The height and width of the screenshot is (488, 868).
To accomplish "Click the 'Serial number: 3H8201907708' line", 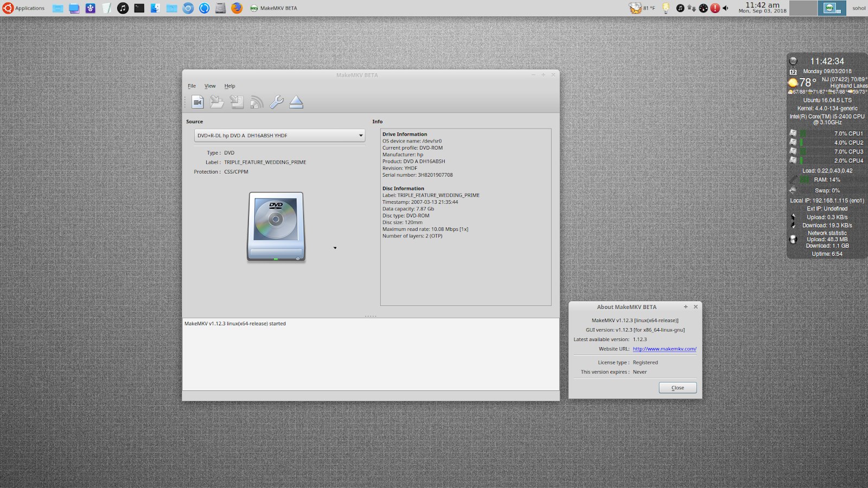I will (x=417, y=175).
